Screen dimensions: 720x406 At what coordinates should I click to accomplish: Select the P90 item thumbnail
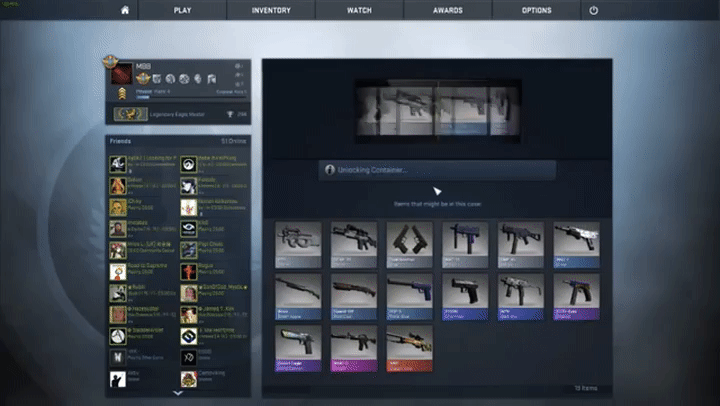click(298, 245)
